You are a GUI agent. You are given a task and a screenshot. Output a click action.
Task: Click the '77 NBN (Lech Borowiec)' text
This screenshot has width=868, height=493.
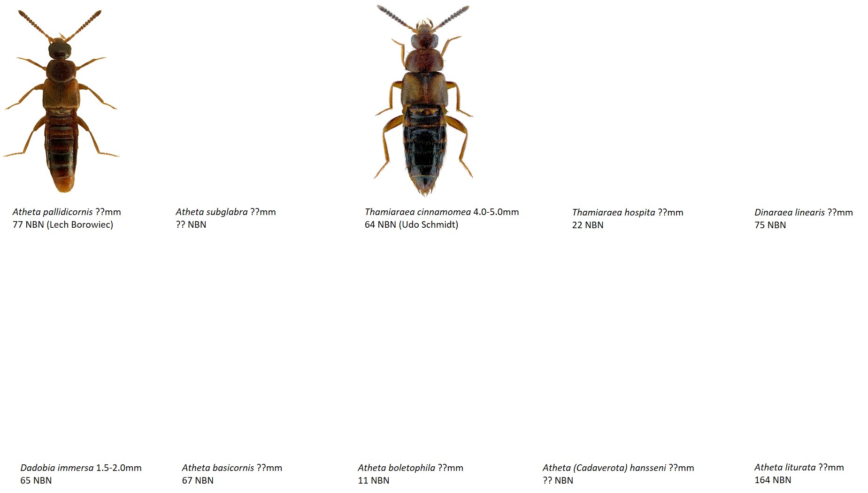tap(63, 224)
